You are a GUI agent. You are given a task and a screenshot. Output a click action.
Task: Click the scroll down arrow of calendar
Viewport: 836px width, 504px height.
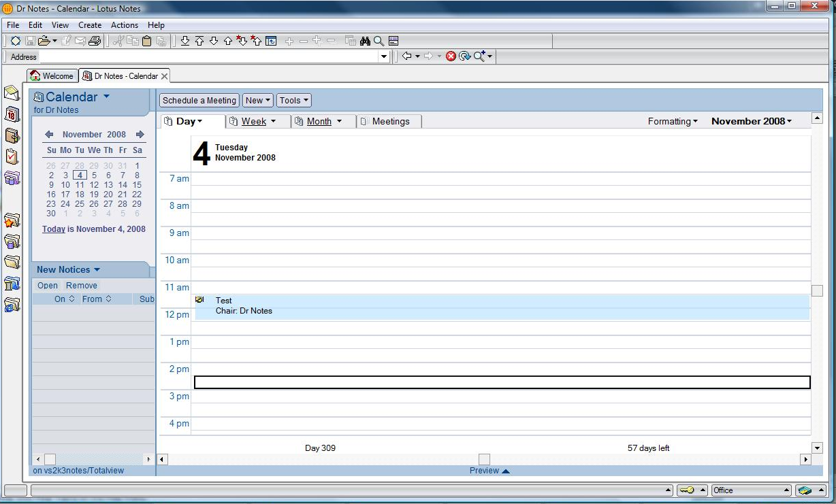point(818,448)
